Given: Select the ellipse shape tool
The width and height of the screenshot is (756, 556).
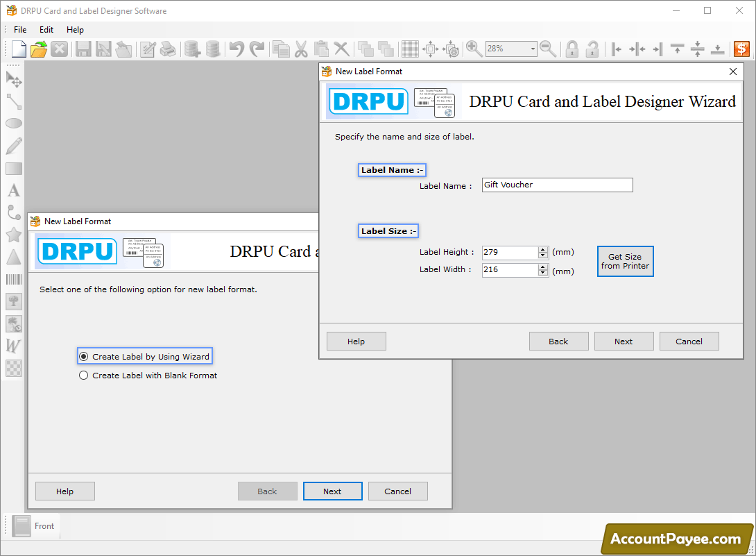Looking at the screenshot, I should [x=13, y=124].
